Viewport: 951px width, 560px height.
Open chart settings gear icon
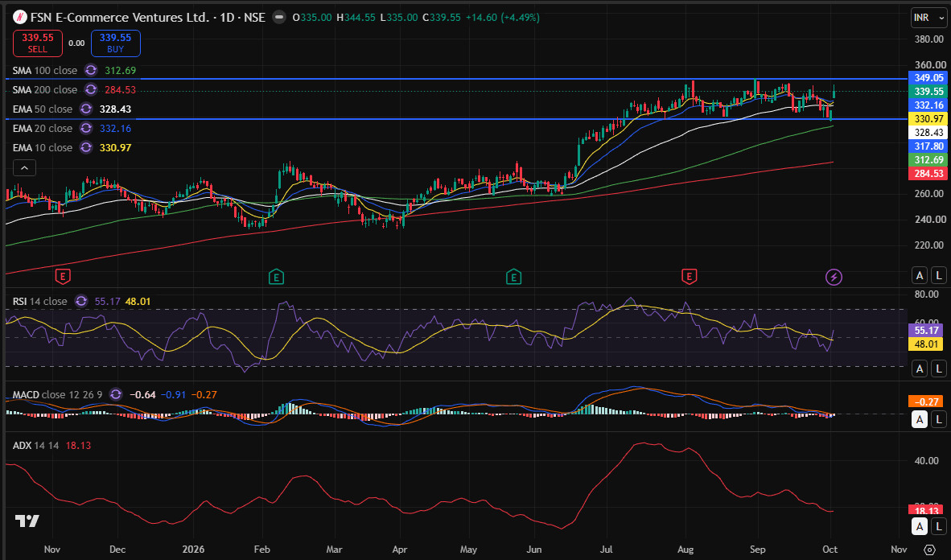(929, 550)
